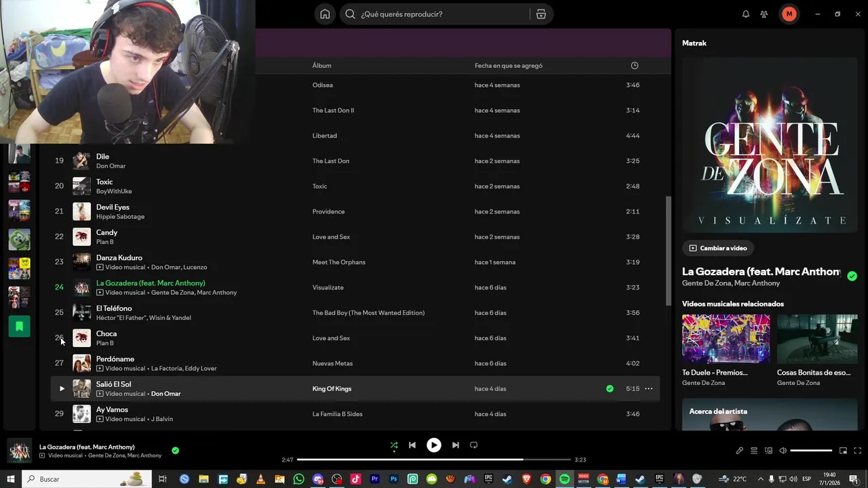The height and width of the screenshot is (488, 868).
Task: Select track 'Danza Kuduro'
Action: (119, 258)
